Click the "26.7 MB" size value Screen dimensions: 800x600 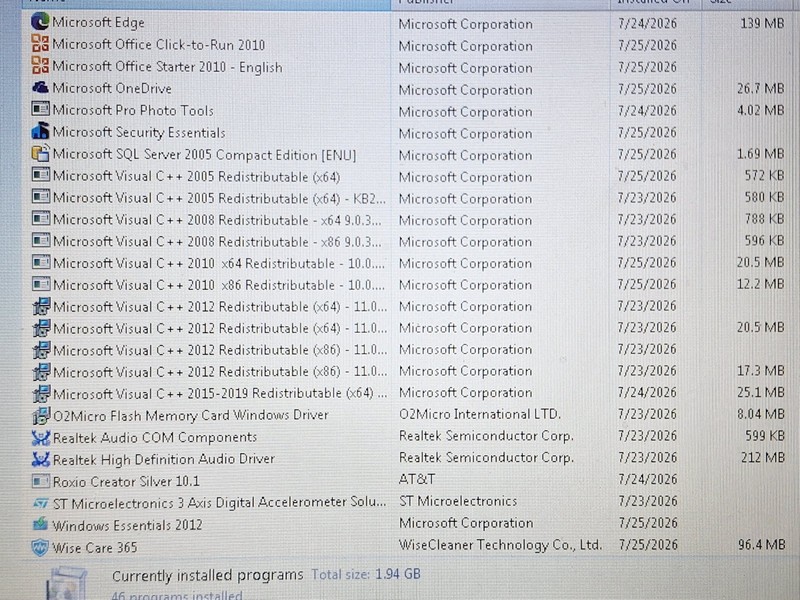[x=760, y=89]
